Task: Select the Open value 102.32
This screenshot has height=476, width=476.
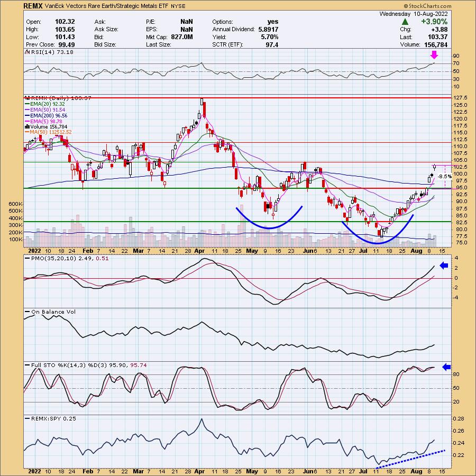Action: coord(65,22)
